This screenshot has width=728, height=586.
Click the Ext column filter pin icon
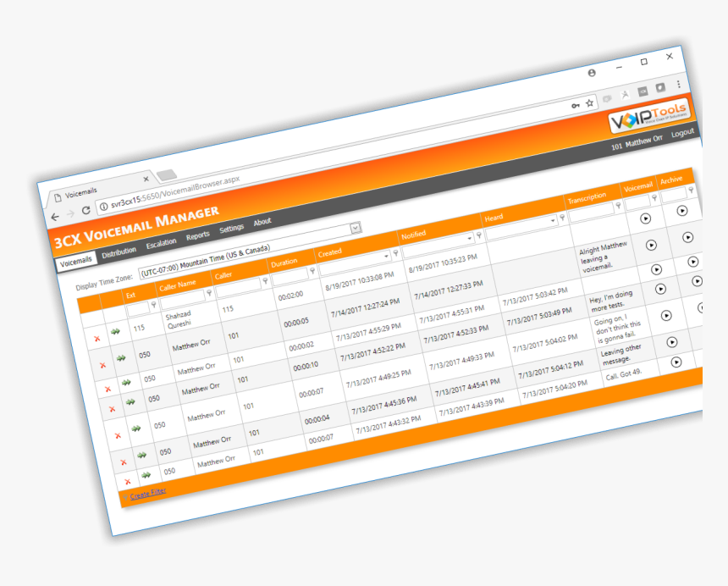coord(154,305)
